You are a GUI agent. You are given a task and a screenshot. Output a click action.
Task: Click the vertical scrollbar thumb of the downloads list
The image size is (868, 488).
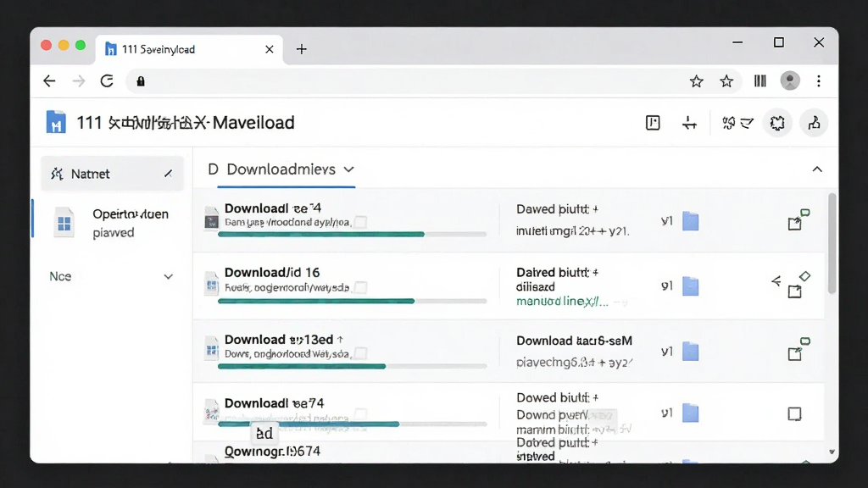tap(832, 243)
